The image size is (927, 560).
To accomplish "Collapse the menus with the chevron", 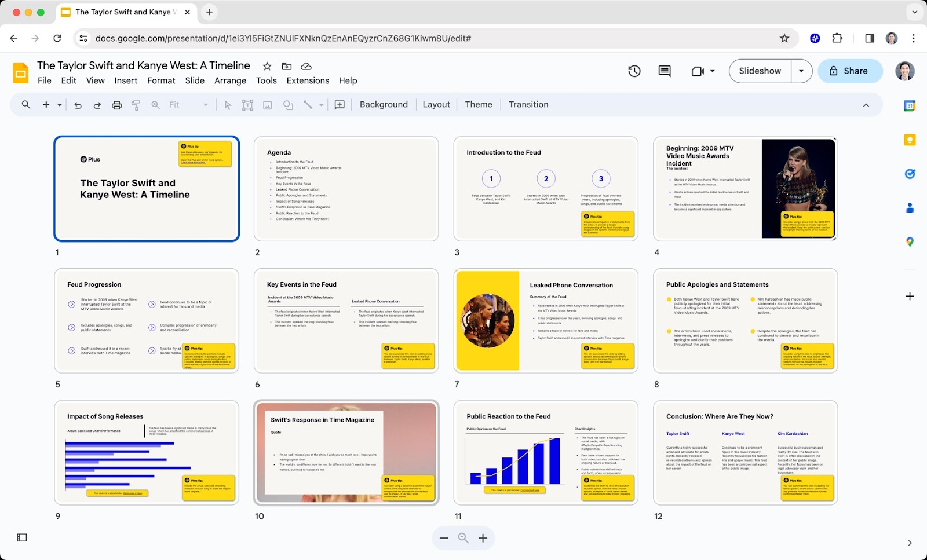I will click(866, 105).
